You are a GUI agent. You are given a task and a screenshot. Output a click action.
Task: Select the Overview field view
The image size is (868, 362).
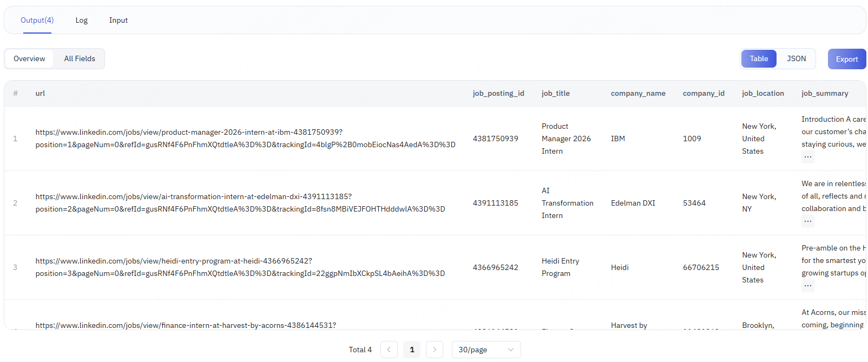click(29, 58)
